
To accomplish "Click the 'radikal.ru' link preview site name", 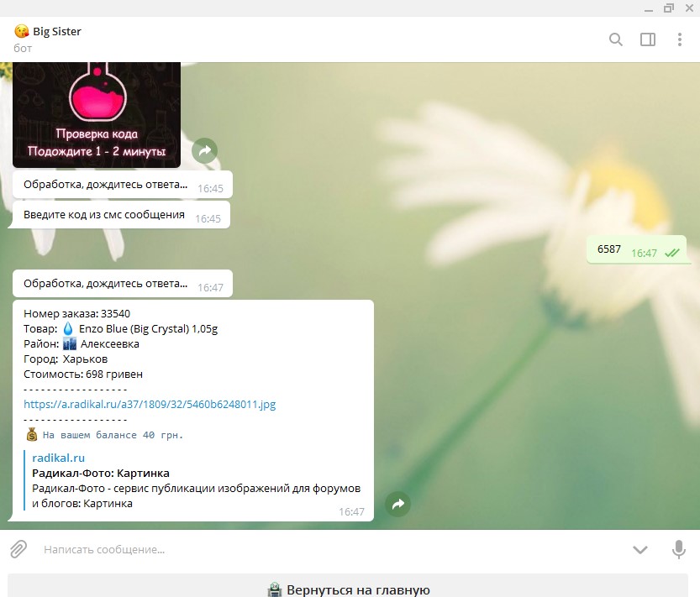I will [x=58, y=458].
